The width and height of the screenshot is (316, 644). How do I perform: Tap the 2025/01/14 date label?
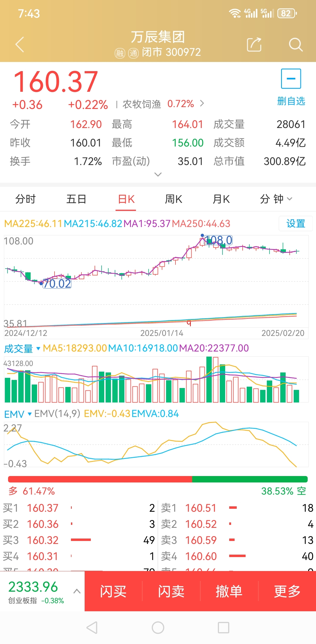162,333
